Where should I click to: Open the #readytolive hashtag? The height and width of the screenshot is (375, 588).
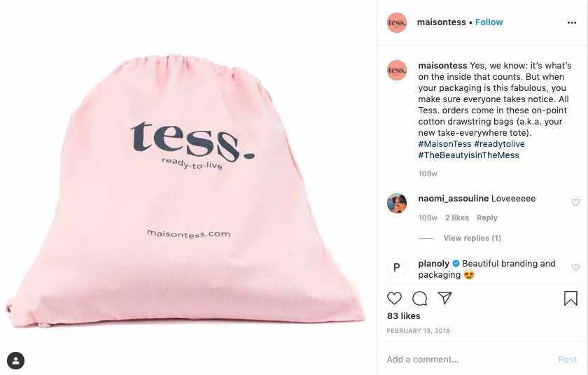tap(499, 144)
